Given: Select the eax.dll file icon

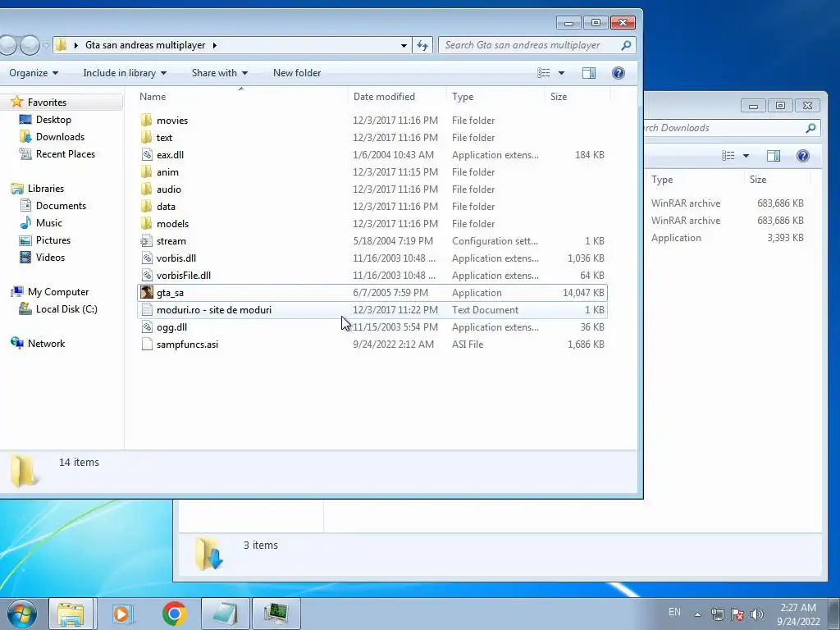Looking at the screenshot, I should pyautogui.click(x=146, y=155).
